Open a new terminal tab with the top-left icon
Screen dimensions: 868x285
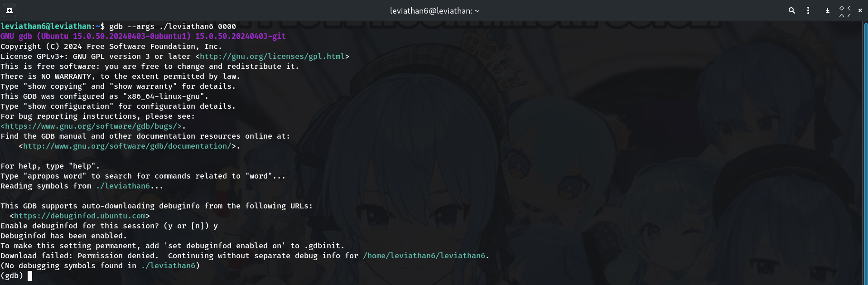(10, 10)
